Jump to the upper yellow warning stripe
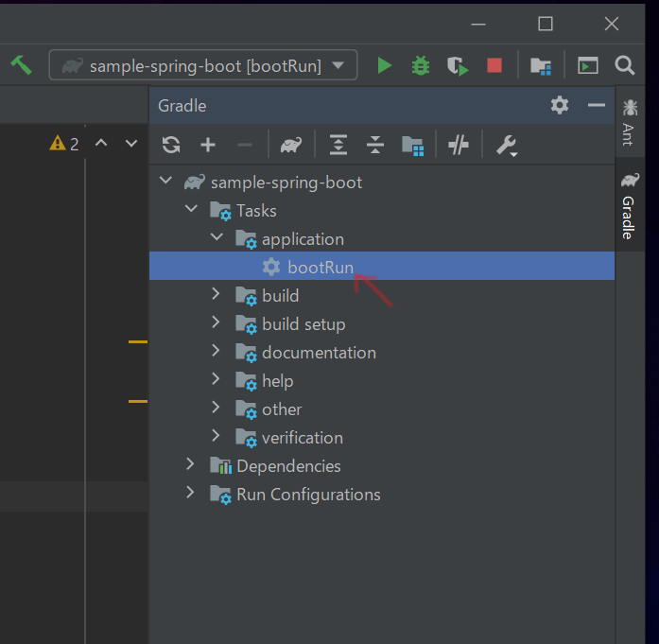The width and height of the screenshot is (659, 644). (138, 341)
